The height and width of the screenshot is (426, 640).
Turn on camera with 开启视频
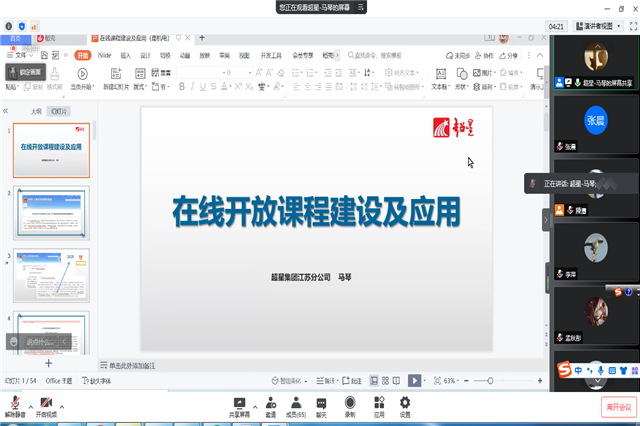coord(47,403)
